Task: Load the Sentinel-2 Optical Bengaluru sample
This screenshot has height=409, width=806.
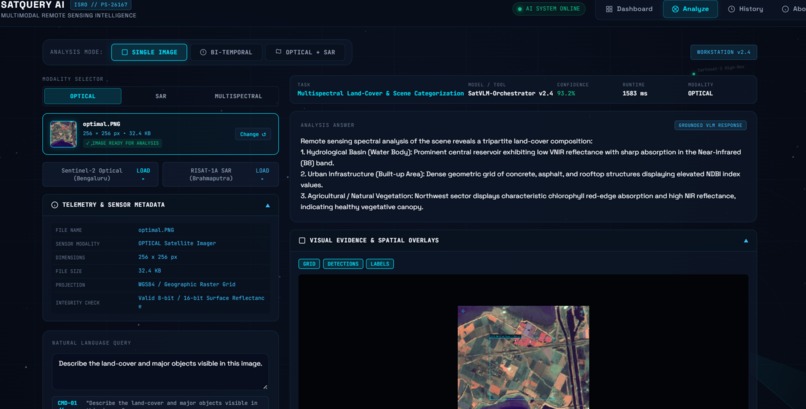Action: coord(101,175)
